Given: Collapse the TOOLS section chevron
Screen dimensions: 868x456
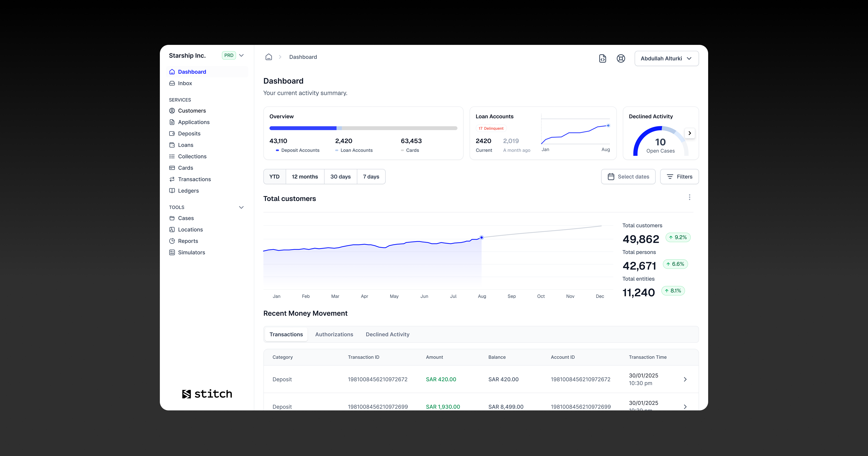Looking at the screenshot, I should click(x=241, y=207).
